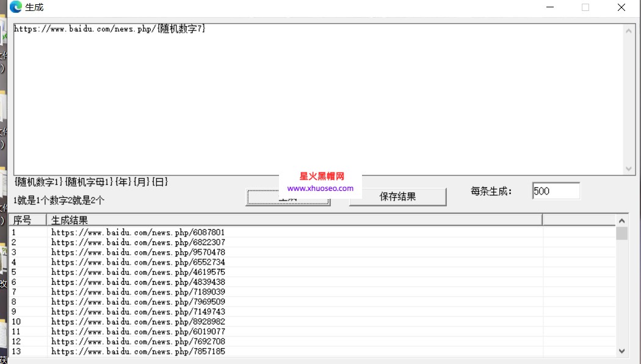Click the 生成结果 column header
This screenshot has width=641, height=364.
(294, 220)
